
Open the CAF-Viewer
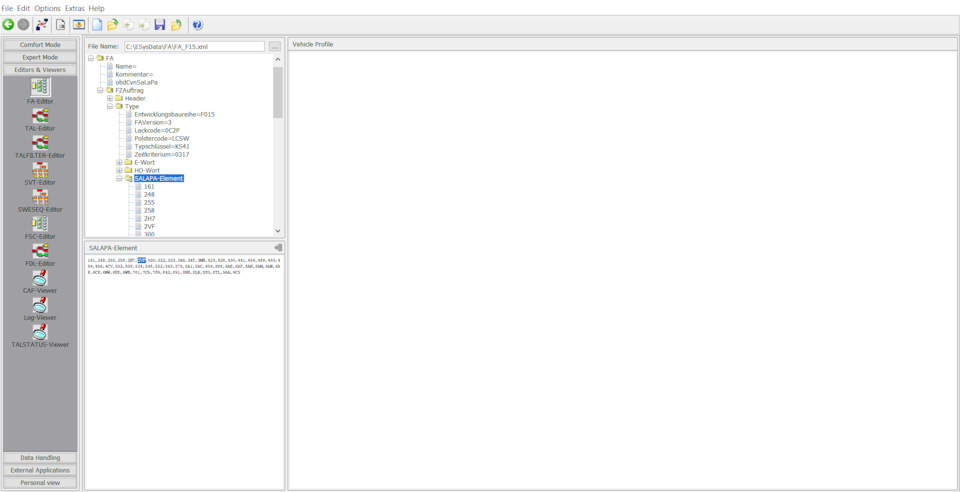[40, 281]
